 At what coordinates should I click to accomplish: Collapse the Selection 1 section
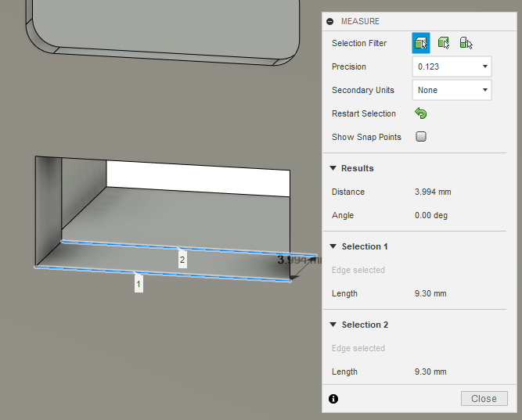click(333, 246)
